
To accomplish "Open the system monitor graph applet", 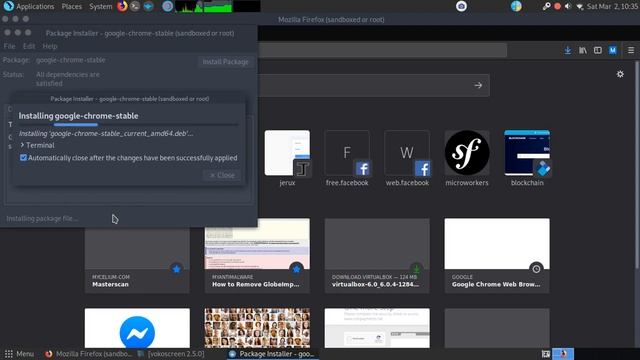I will 218,6.
